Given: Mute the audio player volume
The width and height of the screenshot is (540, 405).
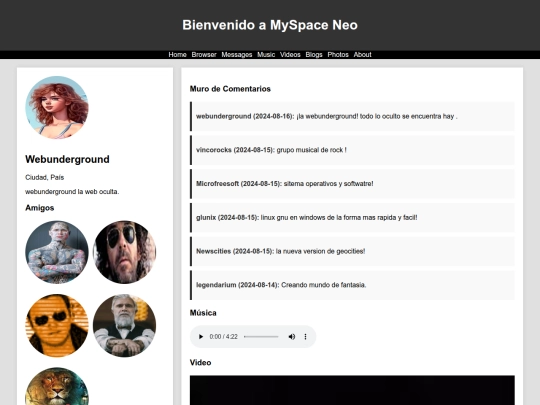Looking at the screenshot, I should [291, 336].
